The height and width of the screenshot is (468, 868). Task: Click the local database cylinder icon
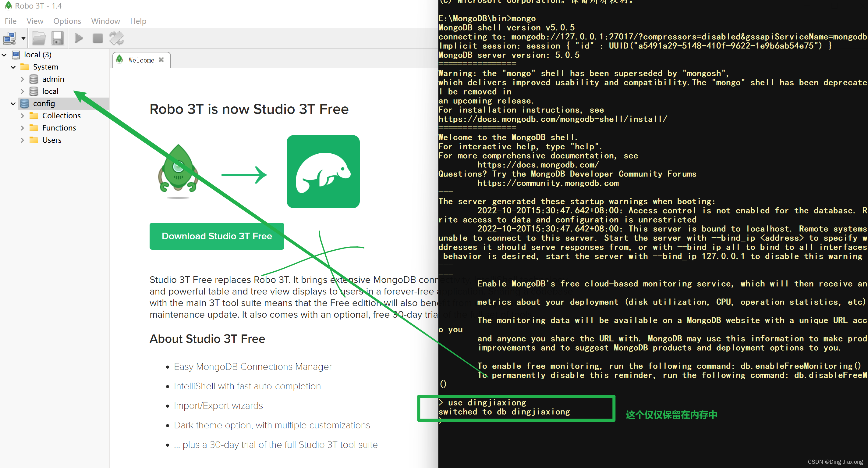tap(34, 91)
